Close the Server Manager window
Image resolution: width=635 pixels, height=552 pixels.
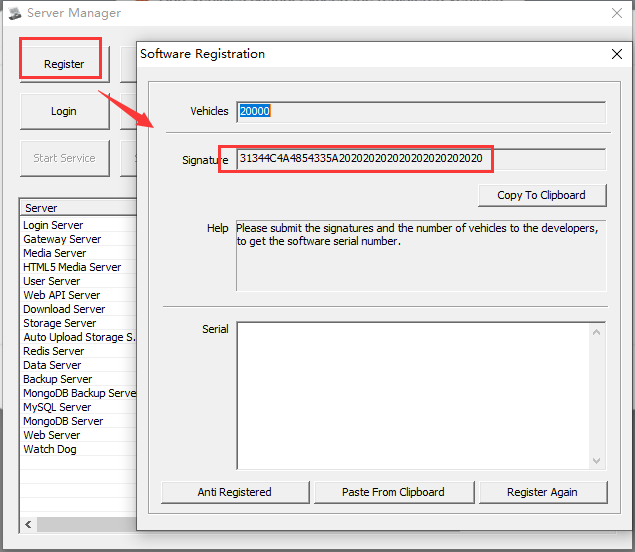[617, 13]
